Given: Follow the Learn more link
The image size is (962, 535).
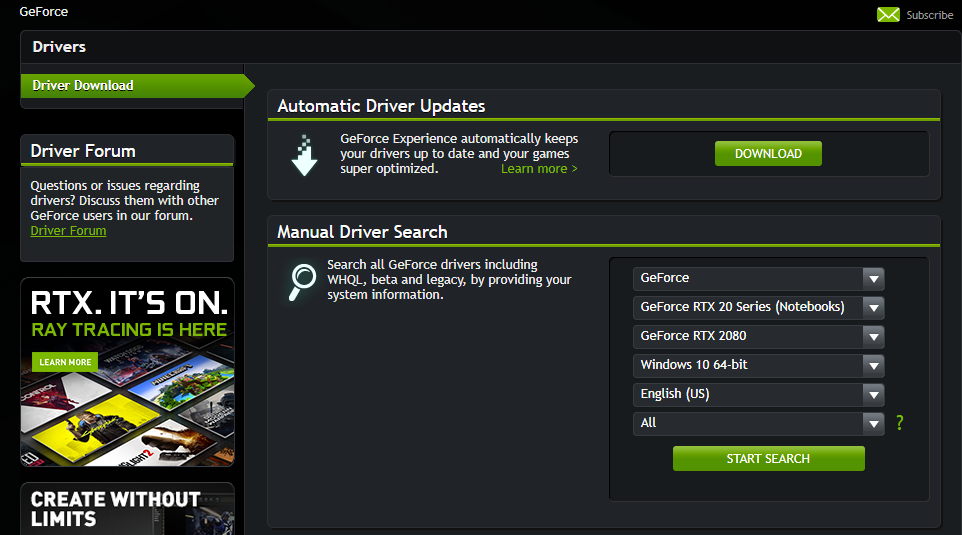Looking at the screenshot, I should [539, 169].
